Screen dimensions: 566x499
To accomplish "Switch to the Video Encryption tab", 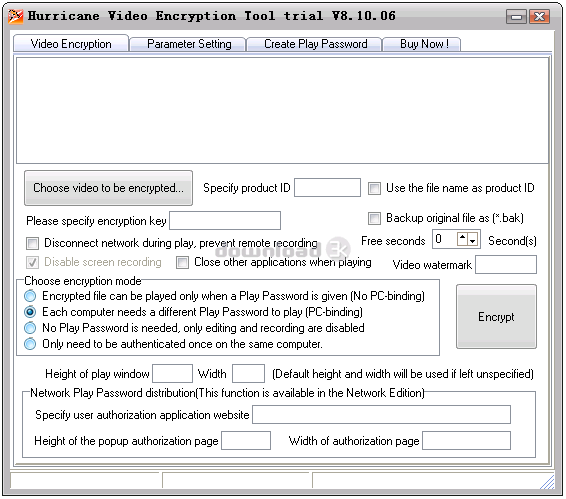I will click(x=71, y=44).
